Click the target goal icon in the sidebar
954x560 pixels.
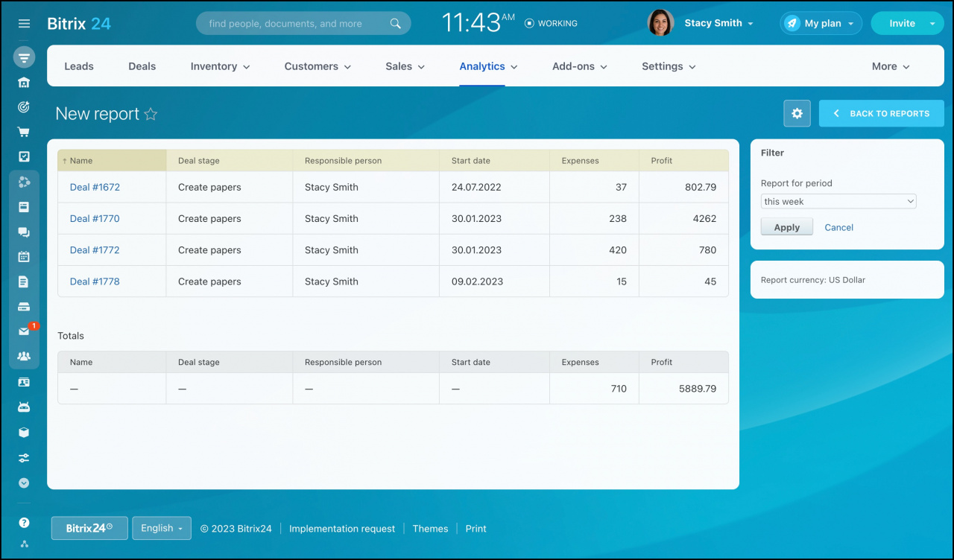point(24,107)
